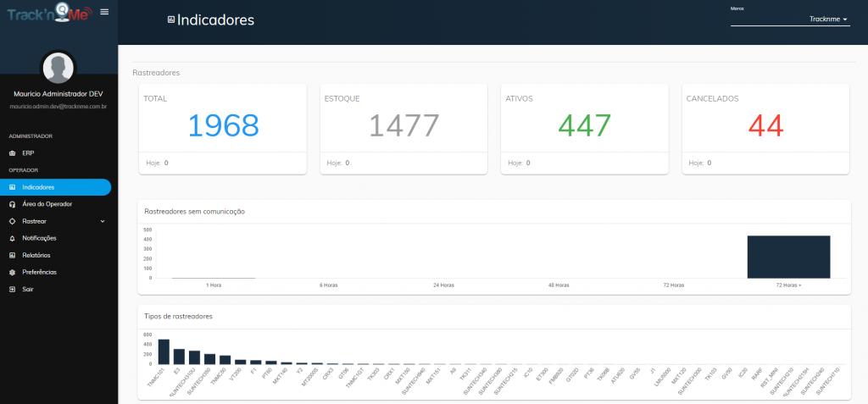Click the Notificações bell icon
This screenshot has width=868, height=404.
(12, 239)
